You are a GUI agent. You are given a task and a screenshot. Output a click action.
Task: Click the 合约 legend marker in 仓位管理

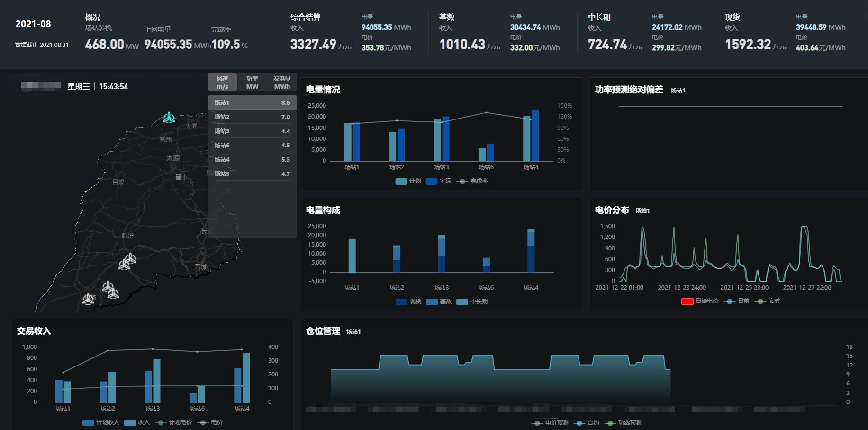click(x=579, y=423)
